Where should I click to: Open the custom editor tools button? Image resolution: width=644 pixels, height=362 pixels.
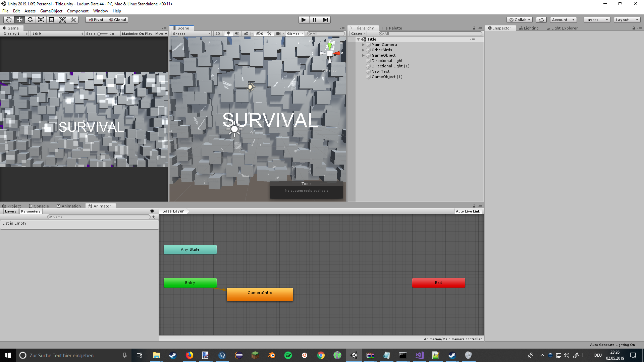pyautogui.click(x=73, y=20)
